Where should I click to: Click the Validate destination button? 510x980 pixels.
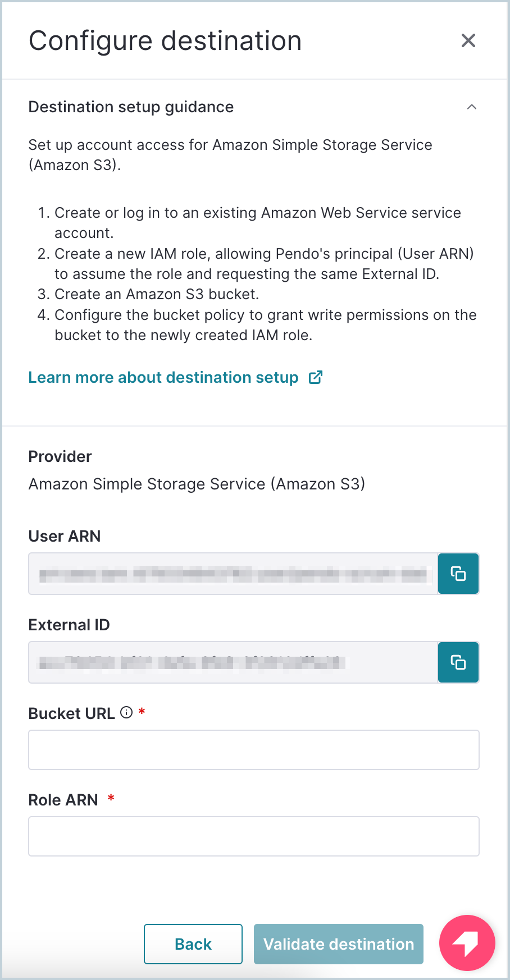click(x=339, y=944)
